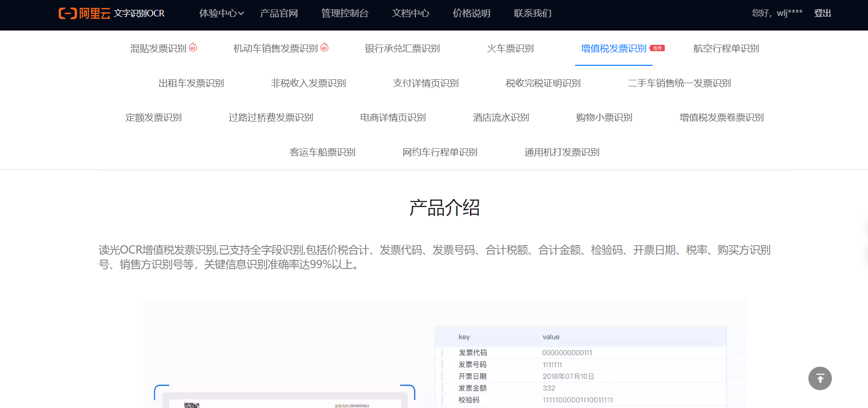Choose 二手车销售统一发票识别
868x408 pixels.
tap(679, 83)
